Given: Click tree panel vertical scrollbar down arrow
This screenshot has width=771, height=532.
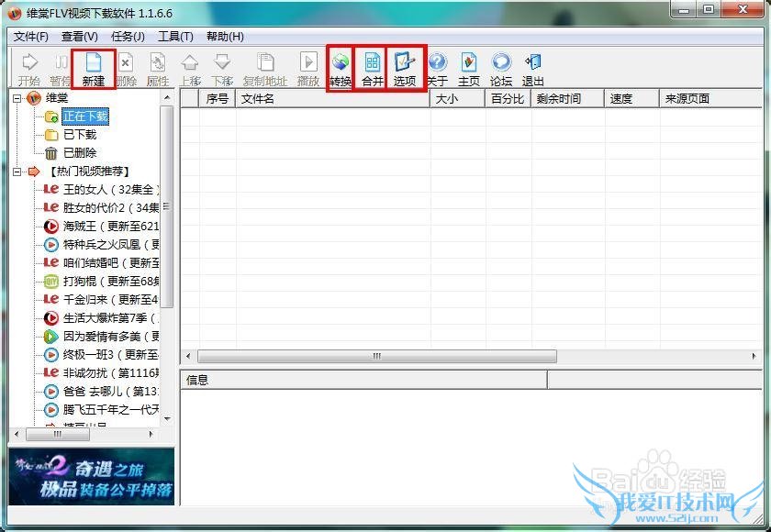Looking at the screenshot, I should point(167,419).
